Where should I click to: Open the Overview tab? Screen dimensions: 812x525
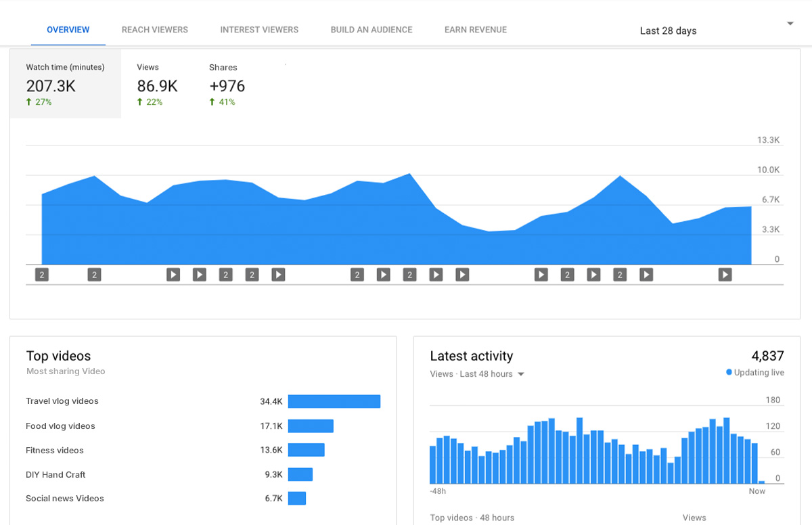tap(68, 30)
